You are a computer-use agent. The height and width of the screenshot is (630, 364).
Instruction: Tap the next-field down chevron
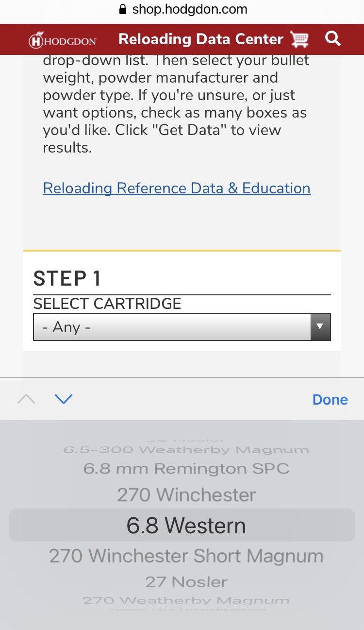pyautogui.click(x=64, y=399)
